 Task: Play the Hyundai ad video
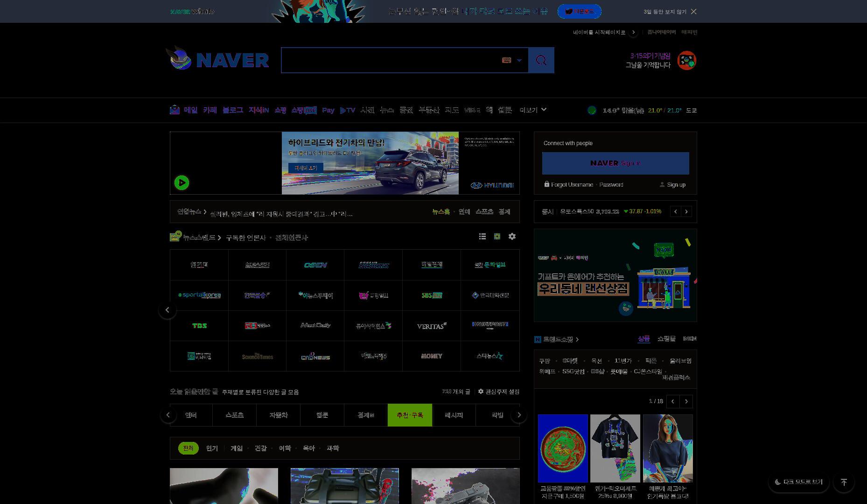point(182,182)
